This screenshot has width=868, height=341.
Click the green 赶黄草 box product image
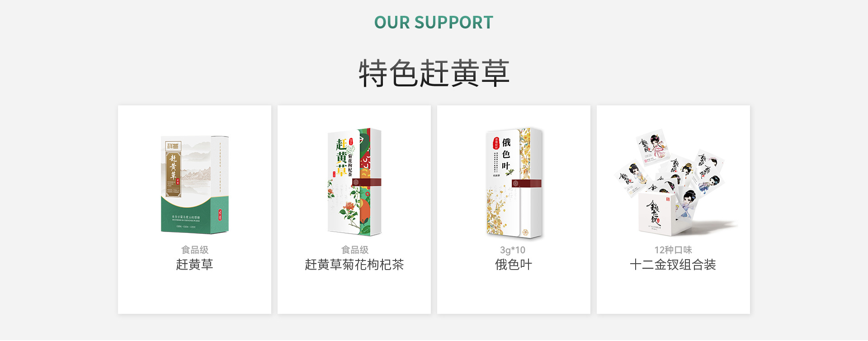[195, 185]
